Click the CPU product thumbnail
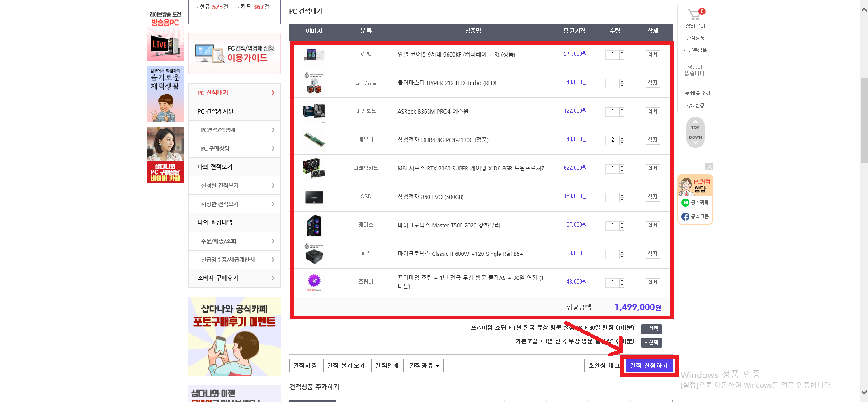868x402 pixels. click(x=314, y=55)
